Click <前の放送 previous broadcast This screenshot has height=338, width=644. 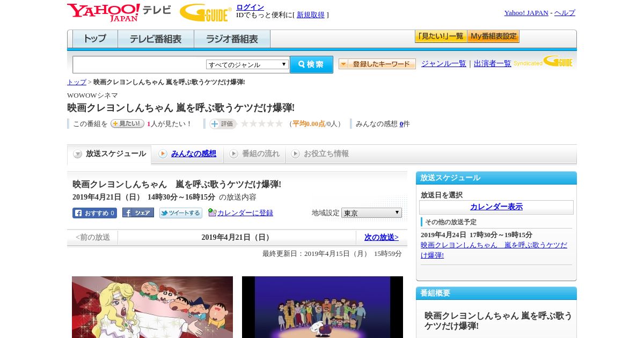tap(93, 237)
